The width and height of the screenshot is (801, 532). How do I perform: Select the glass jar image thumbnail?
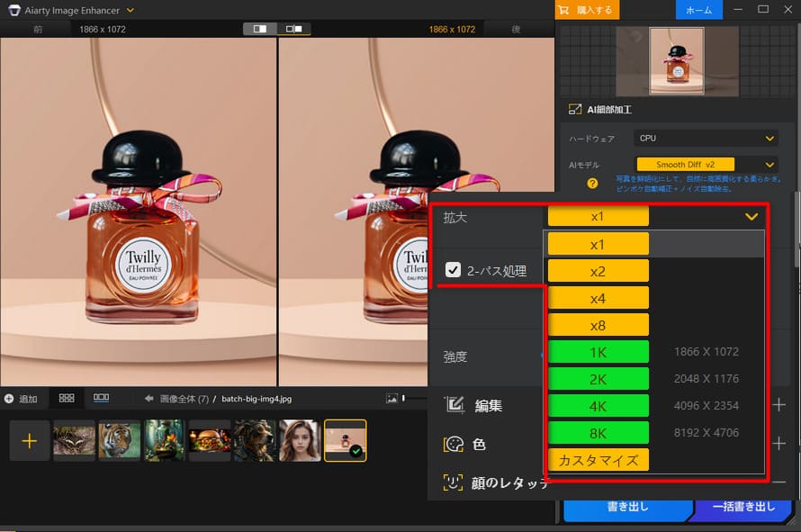164,440
